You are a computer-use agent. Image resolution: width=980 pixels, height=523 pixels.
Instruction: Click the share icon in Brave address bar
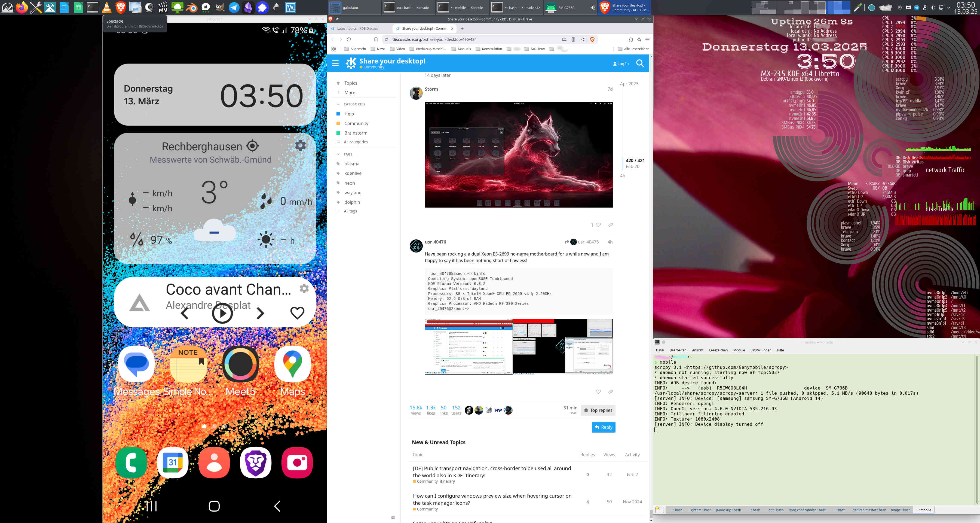pyautogui.click(x=583, y=39)
